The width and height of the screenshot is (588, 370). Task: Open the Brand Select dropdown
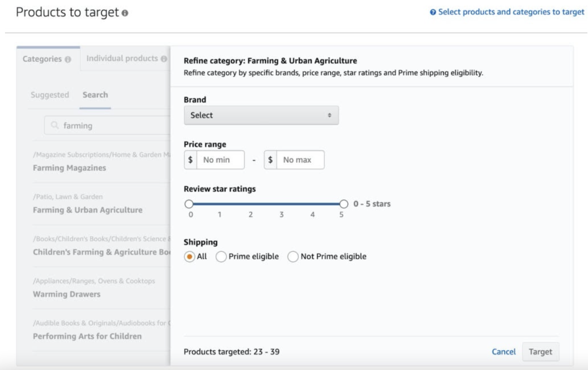point(261,115)
